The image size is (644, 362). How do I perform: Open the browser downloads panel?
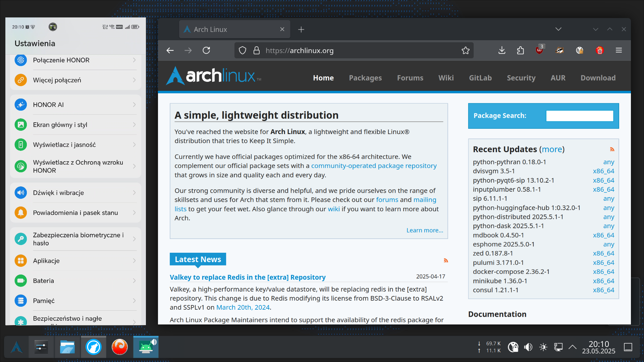coord(502,51)
